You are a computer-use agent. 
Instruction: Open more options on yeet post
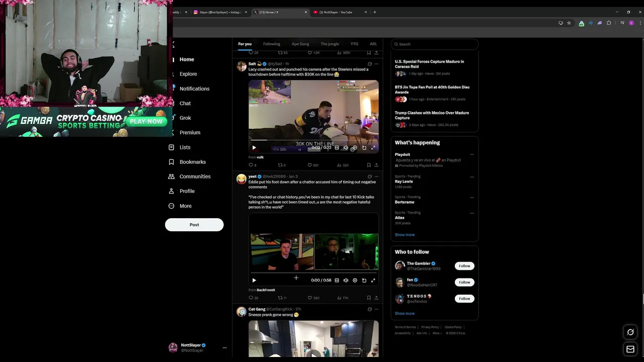[376, 176]
